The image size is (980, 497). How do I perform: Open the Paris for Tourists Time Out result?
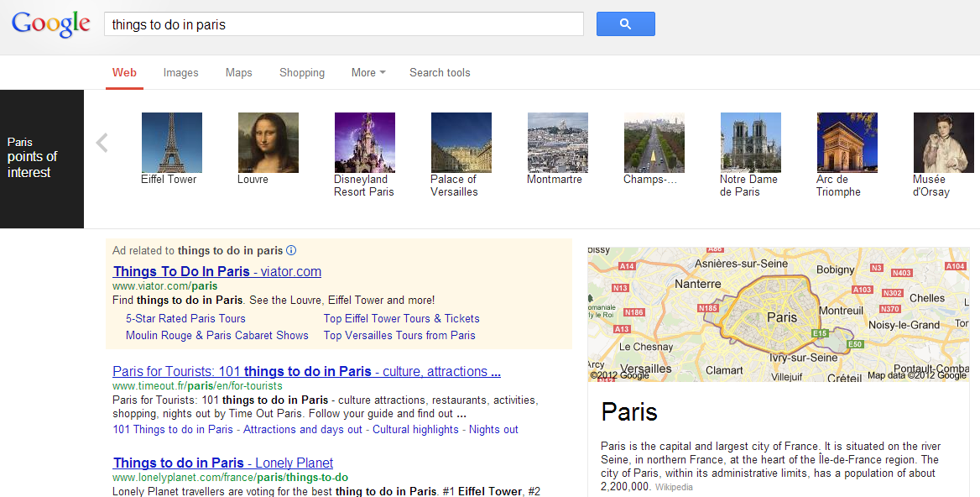pos(306,371)
